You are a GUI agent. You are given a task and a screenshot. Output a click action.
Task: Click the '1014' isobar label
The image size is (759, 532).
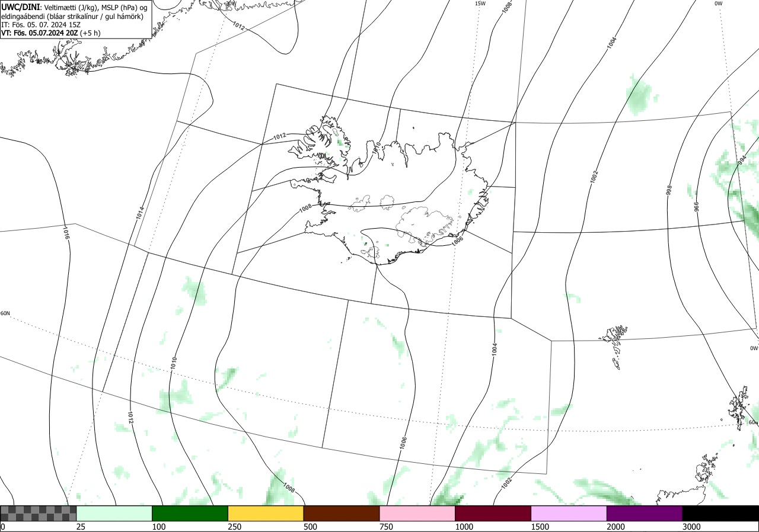pyautogui.click(x=140, y=213)
